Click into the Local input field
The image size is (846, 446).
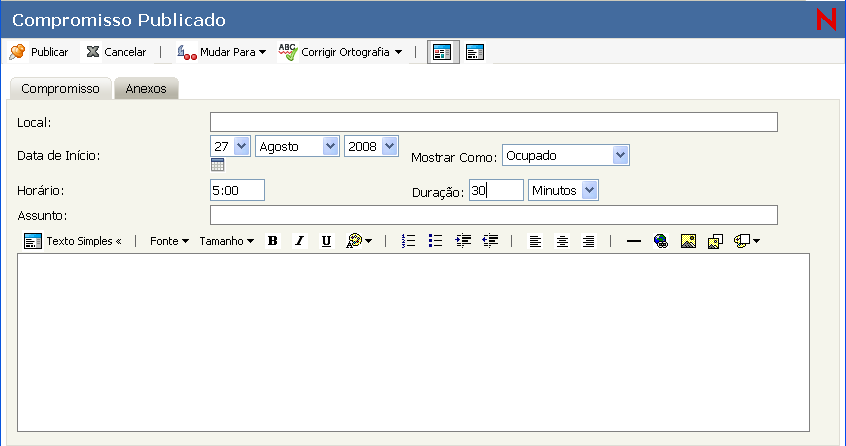[x=494, y=122]
